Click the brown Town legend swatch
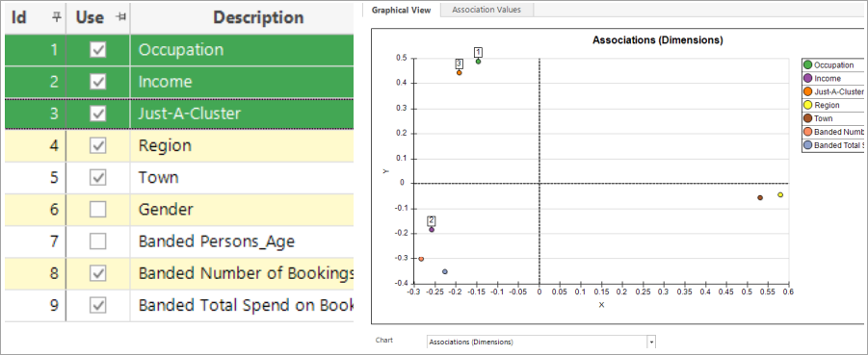The image size is (868, 355). 808,118
